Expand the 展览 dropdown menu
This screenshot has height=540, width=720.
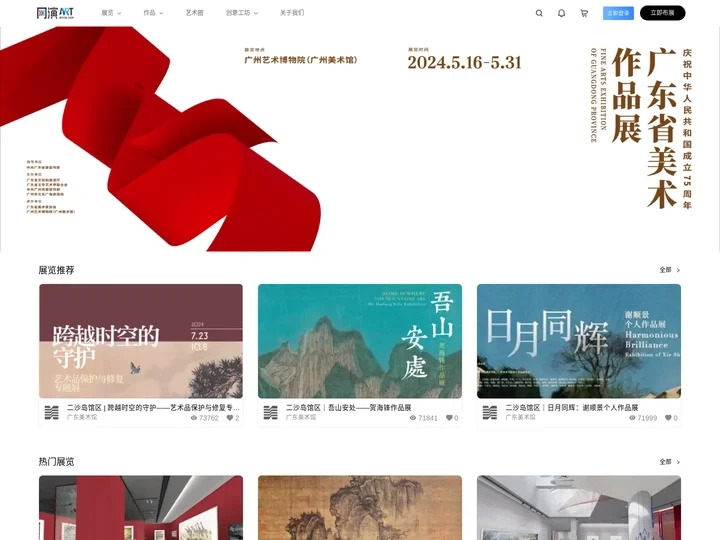click(111, 13)
